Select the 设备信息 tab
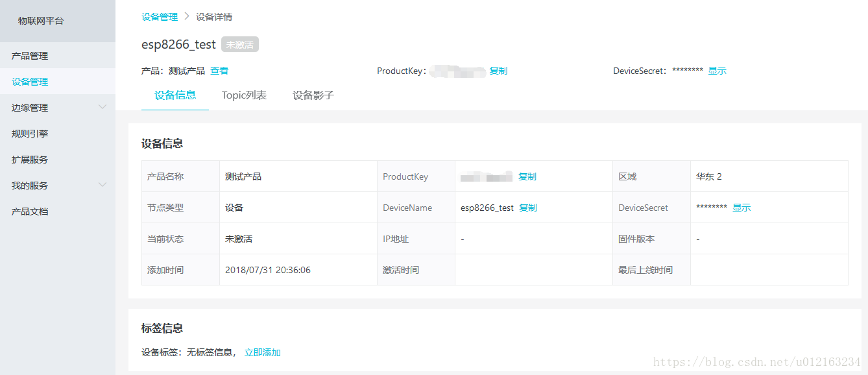Viewport: 868px width, 375px height. [x=175, y=95]
